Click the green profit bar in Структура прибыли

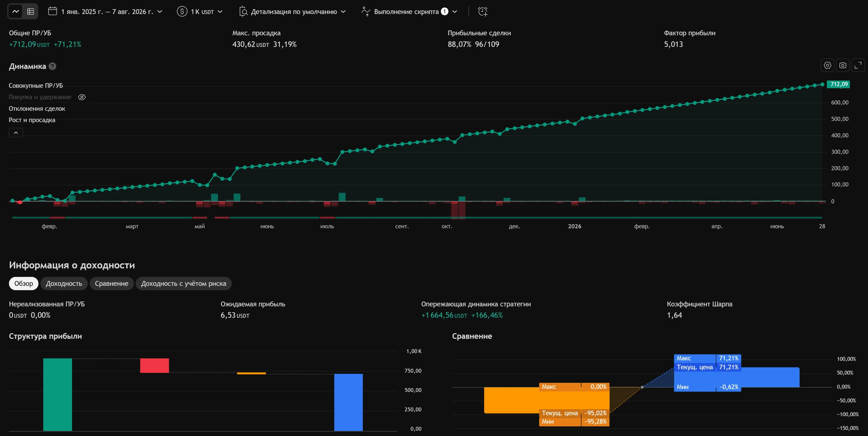click(x=58, y=394)
